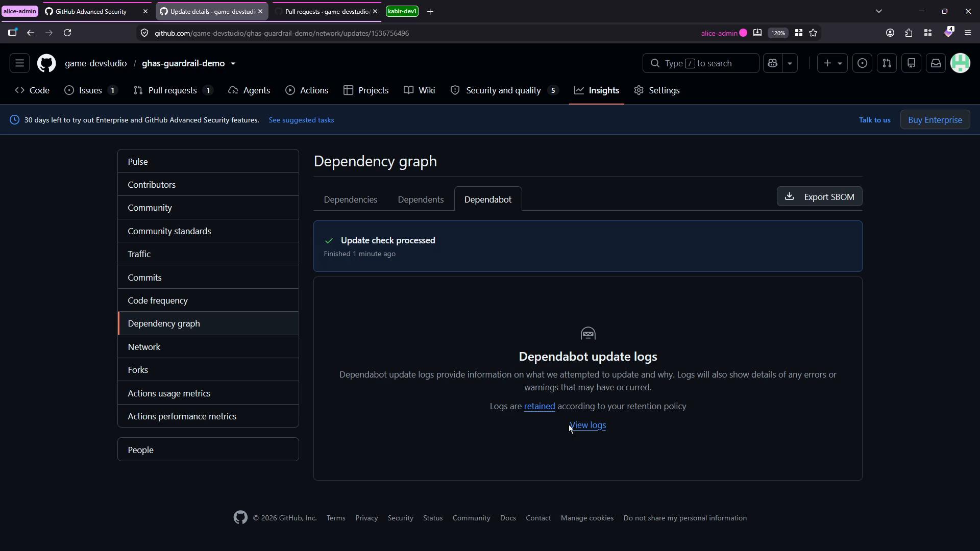Click the retained link
Screen dimensions: 980x551
tap(539, 406)
